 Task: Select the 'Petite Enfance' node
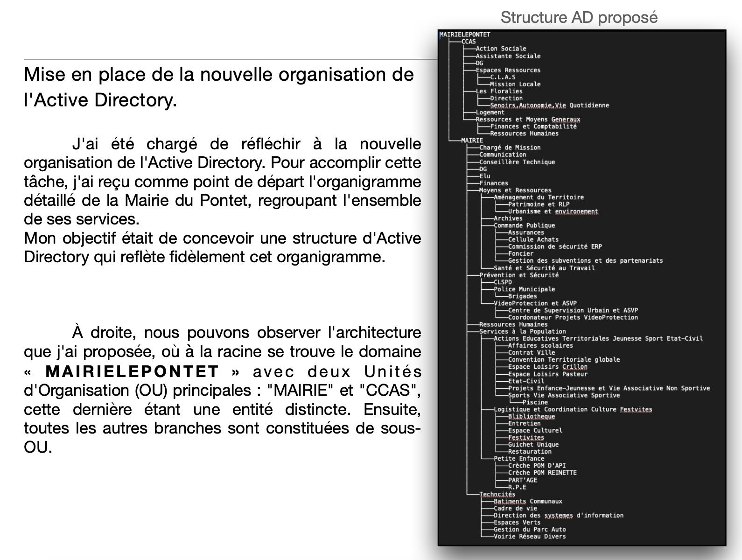tap(519, 459)
